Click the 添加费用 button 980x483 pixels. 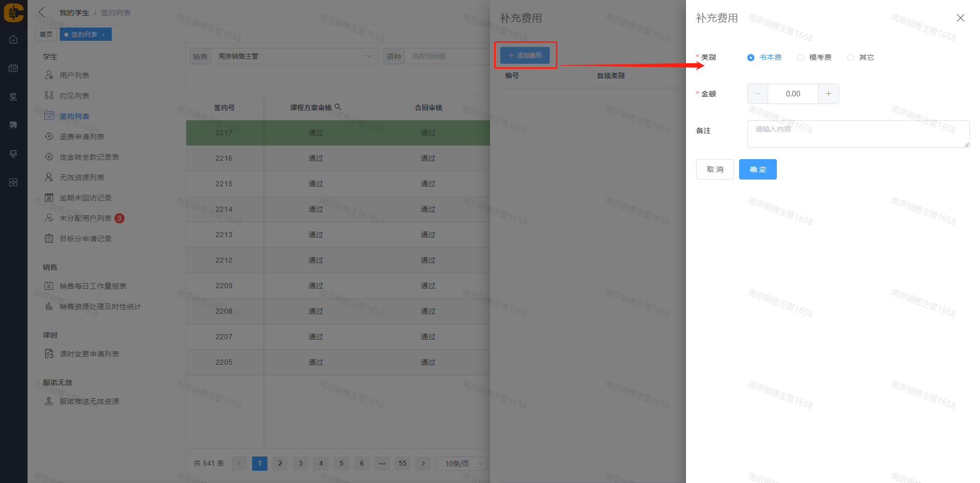[x=525, y=55]
